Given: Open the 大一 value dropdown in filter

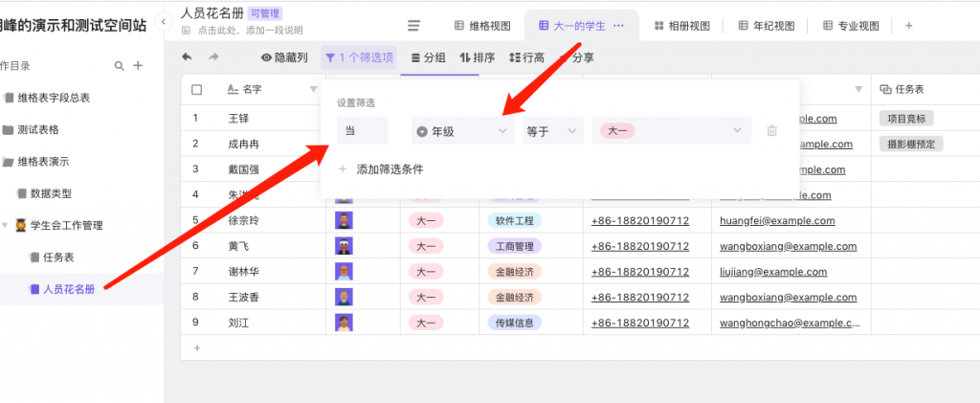Looking at the screenshot, I should click(671, 131).
